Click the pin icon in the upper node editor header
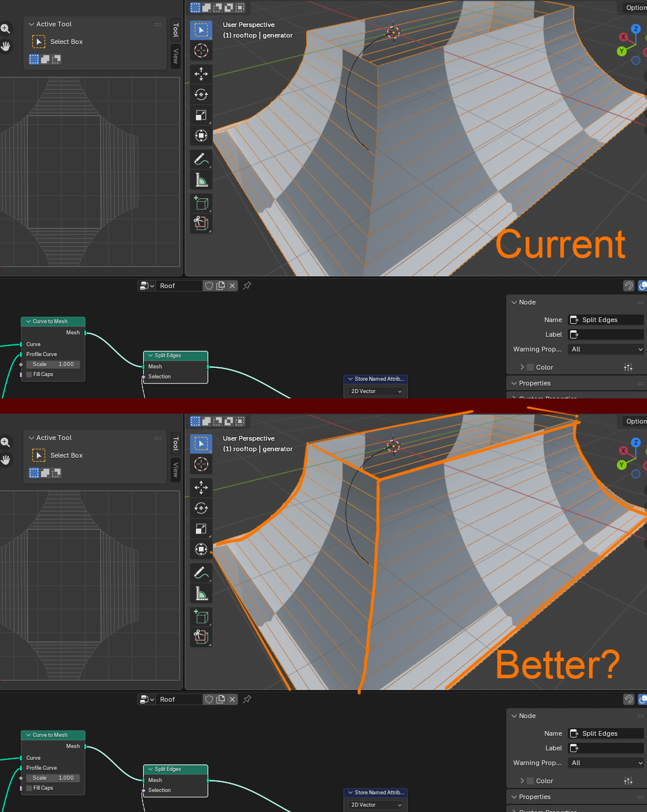The width and height of the screenshot is (647, 812). tap(247, 286)
